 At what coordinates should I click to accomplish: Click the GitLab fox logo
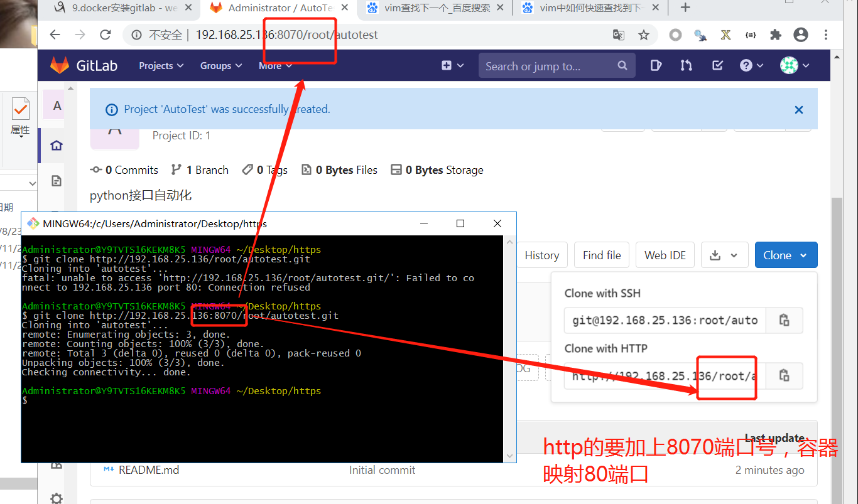60,65
